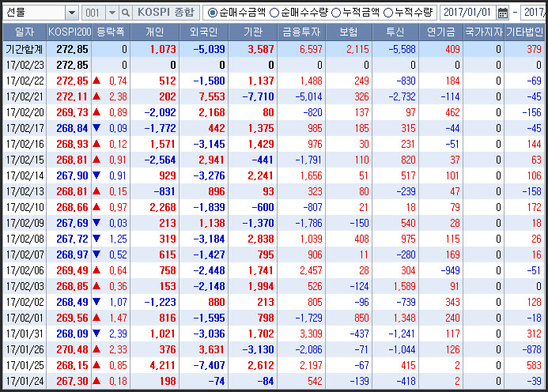Click total 금융투자 value 6,597
The width and height of the screenshot is (548, 392).
point(311,49)
